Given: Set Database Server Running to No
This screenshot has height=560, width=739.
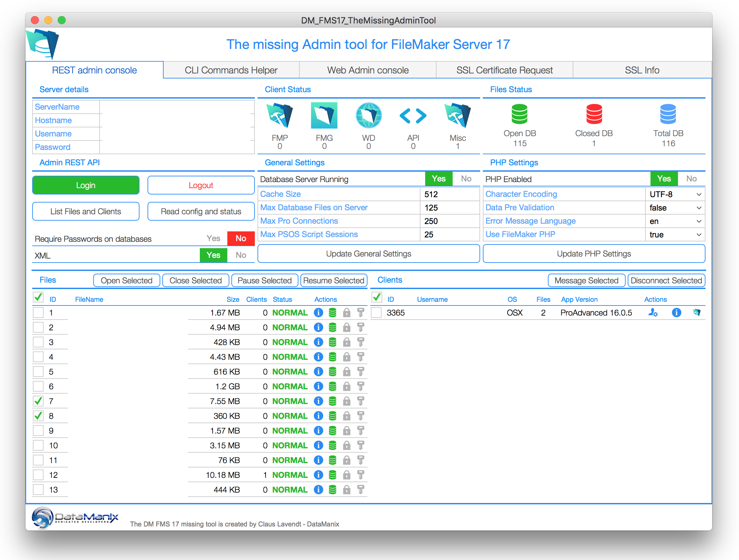Looking at the screenshot, I should [466, 179].
